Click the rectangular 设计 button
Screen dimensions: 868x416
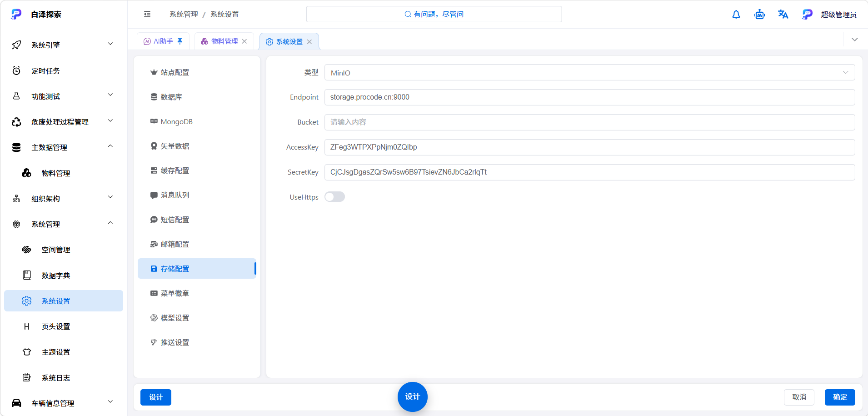156,397
